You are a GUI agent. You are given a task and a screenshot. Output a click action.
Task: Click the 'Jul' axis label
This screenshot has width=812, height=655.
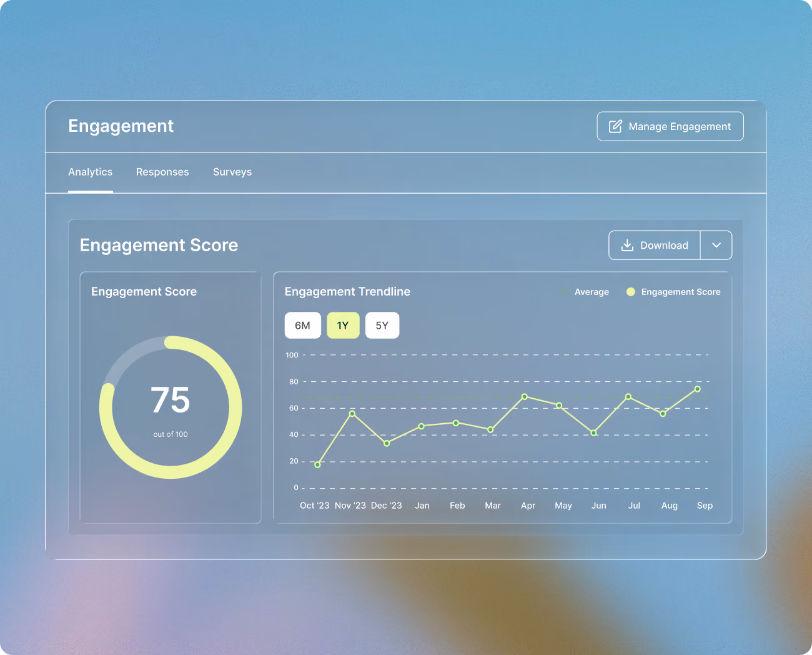(634, 506)
